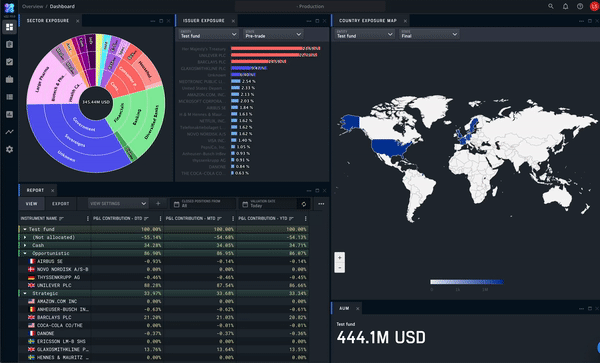Click the plus icon next to View Settings
The height and width of the screenshot is (363, 600).
(x=158, y=204)
